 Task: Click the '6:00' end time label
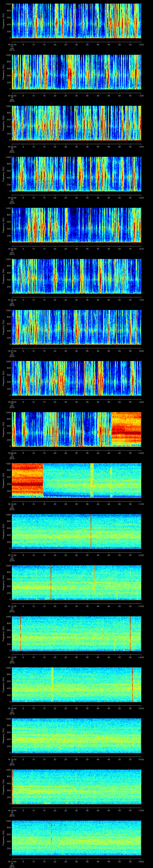click(x=141, y=248)
